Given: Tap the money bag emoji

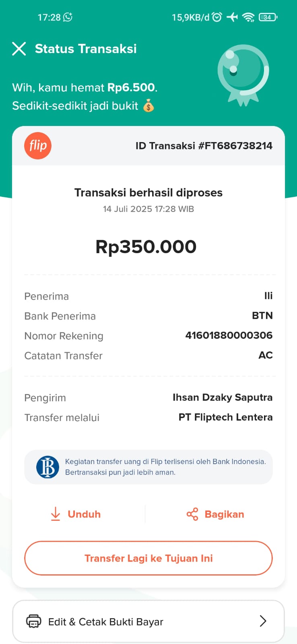Looking at the screenshot, I should 148,106.
